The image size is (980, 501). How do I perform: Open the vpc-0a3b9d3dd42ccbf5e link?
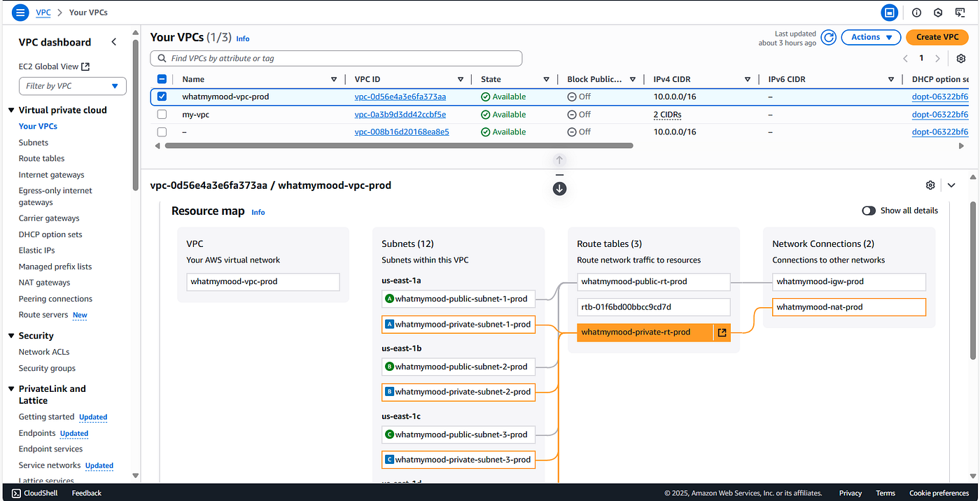[x=400, y=115]
